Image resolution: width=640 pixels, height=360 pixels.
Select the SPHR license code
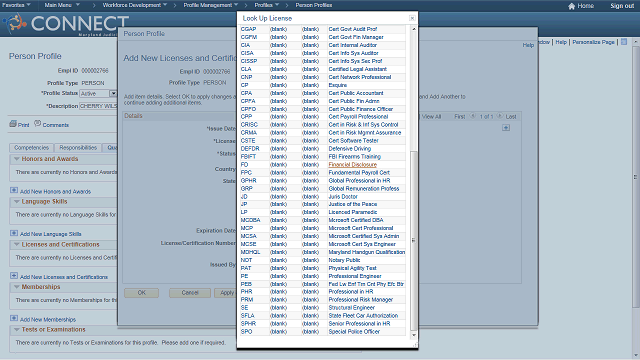click(x=248, y=323)
